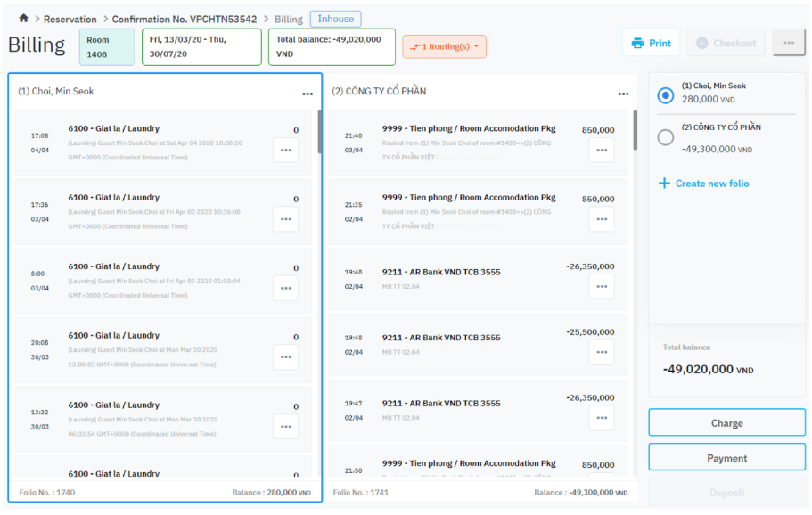This screenshot has height=515, width=812.
Task: Open more actions for 21:40 03/04 Room Accommodation
Action: click(602, 151)
